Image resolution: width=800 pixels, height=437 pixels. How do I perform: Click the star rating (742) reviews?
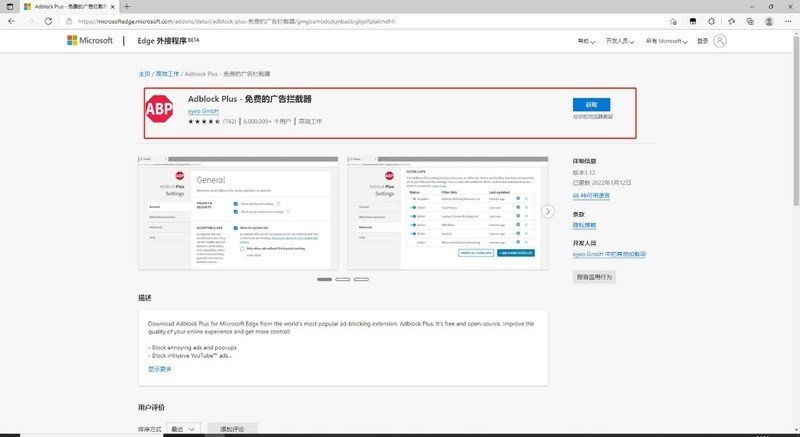click(212, 121)
